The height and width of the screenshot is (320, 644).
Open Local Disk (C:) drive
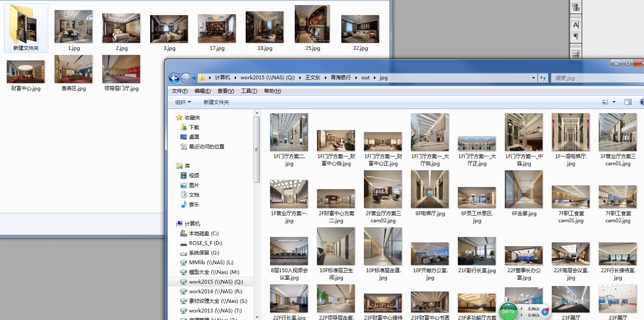pyautogui.click(x=200, y=233)
